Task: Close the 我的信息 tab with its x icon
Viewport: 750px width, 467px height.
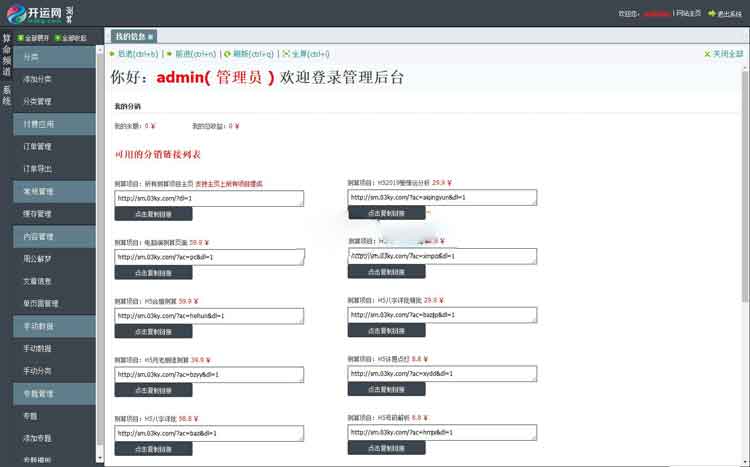Action: click(151, 37)
